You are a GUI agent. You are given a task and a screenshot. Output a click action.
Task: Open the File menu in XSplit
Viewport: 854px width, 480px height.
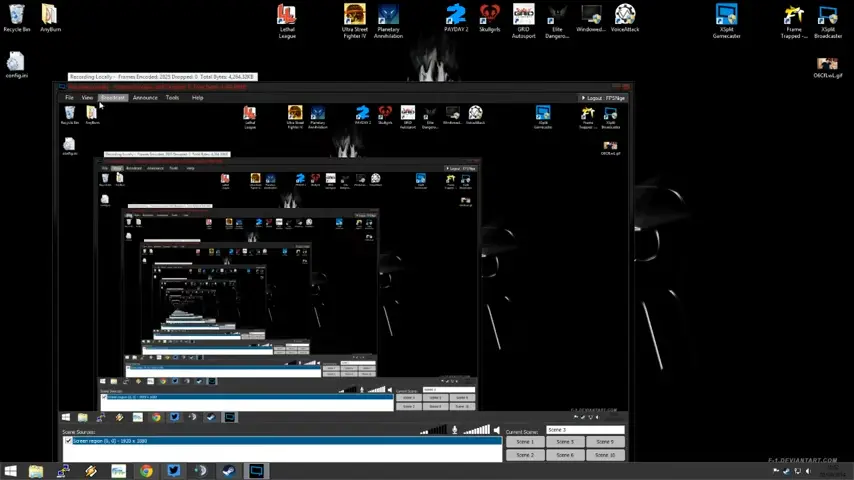[x=69, y=98]
